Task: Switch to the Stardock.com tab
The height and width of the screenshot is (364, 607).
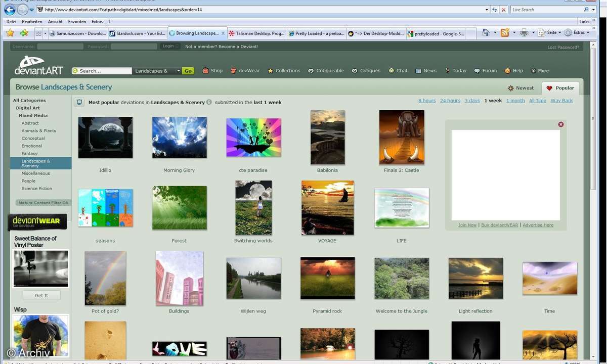Action: pos(137,33)
